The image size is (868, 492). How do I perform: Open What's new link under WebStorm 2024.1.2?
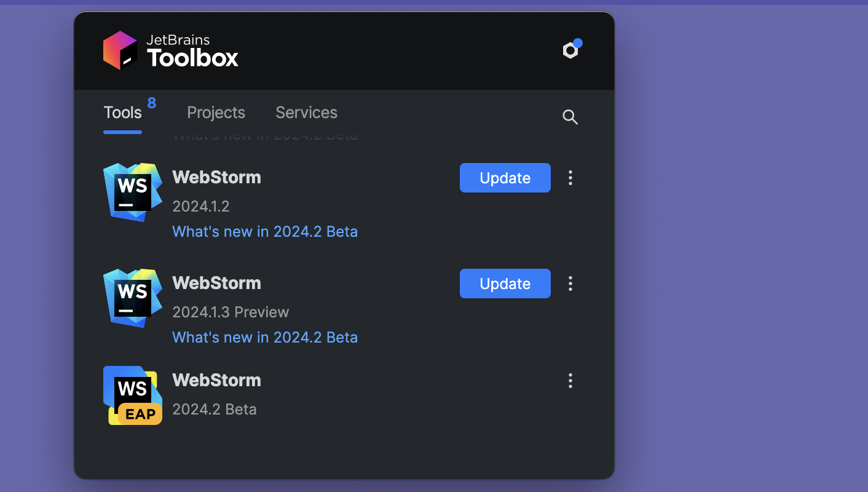[265, 231]
